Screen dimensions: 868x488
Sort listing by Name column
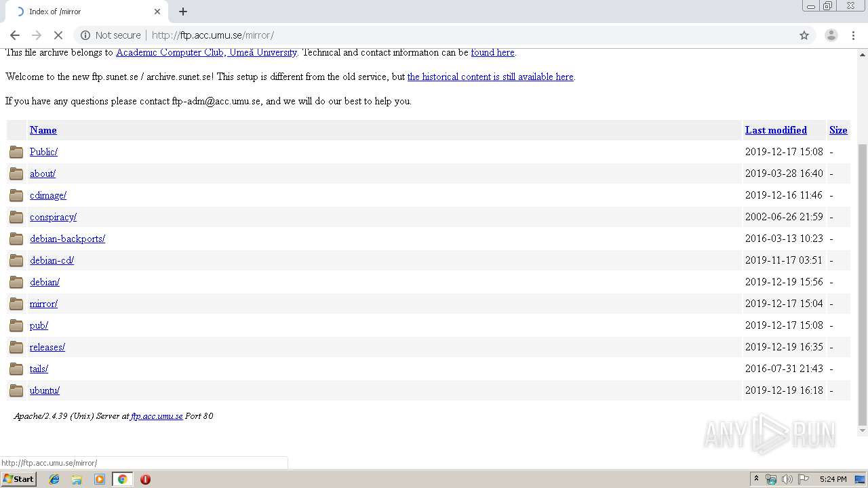click(43, 130)
